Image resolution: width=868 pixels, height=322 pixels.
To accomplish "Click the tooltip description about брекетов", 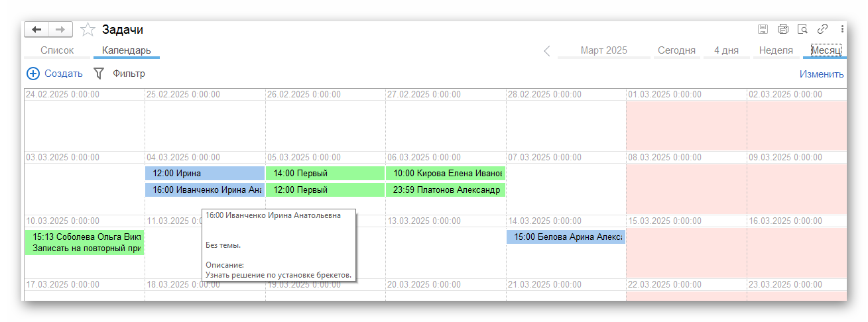I will [279, 274].
